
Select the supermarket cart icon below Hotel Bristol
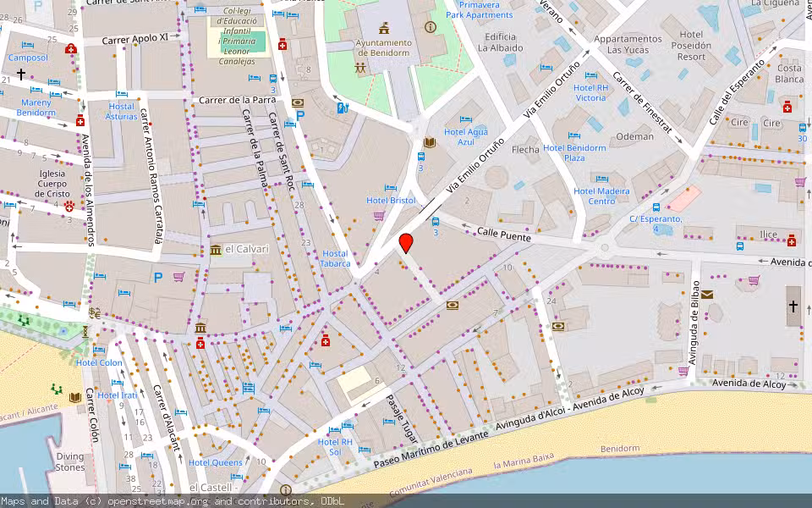pyautogui.click(x=378, y=217)
